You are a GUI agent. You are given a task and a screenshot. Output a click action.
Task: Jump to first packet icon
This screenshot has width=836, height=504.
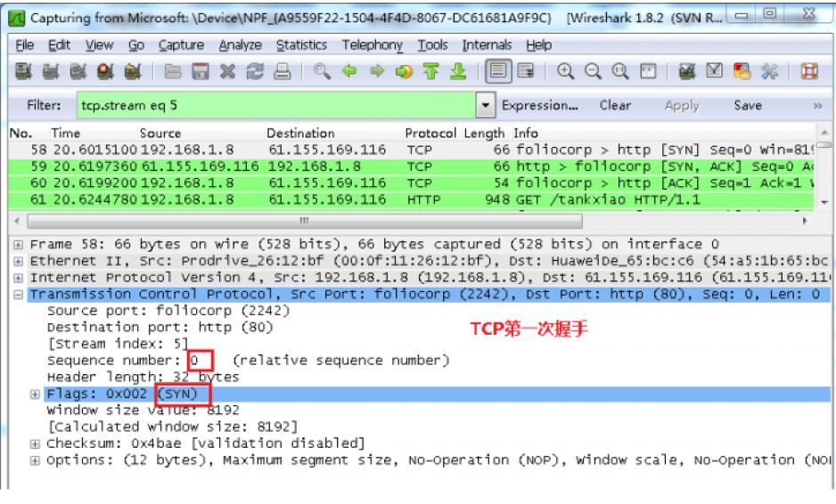coord(430,71)
